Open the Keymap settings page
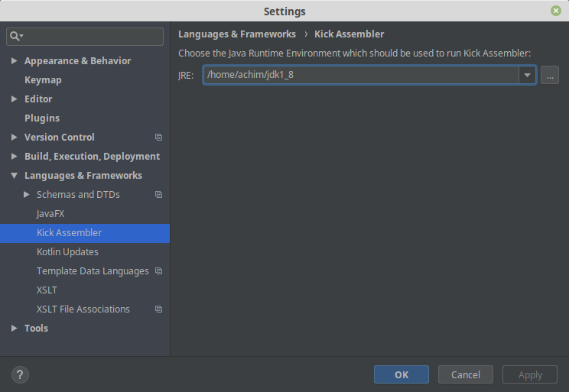The width and height of the screenshot is (569, 392). pos(43,80)
